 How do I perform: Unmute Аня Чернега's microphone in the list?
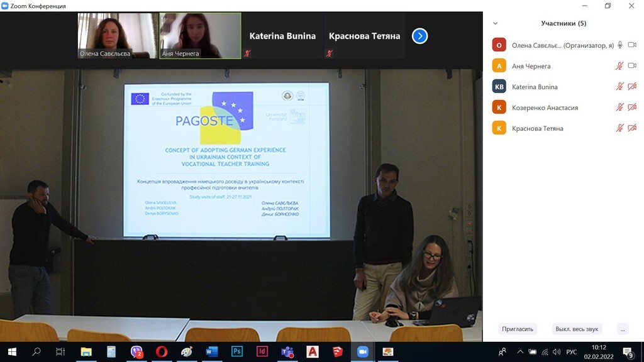point(619,65)
